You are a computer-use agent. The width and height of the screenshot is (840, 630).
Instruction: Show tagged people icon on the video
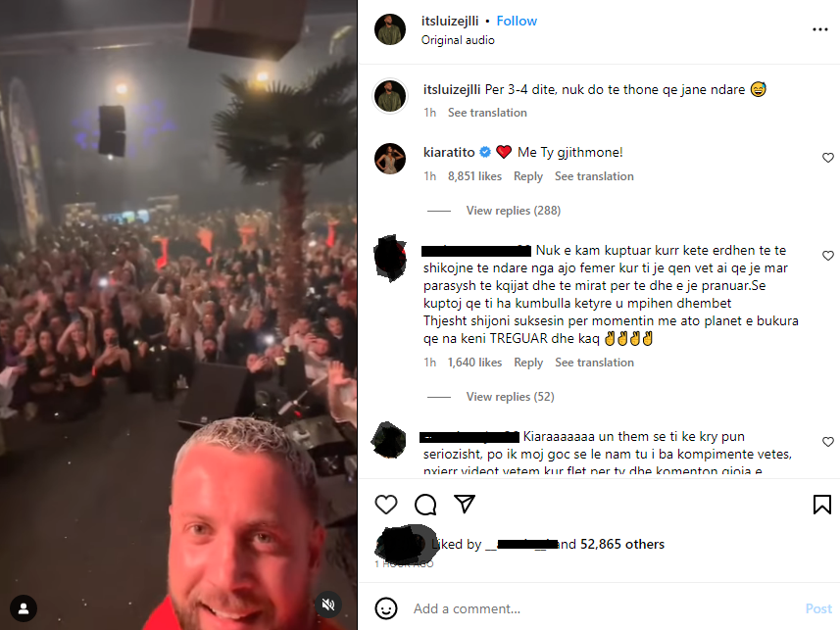coord(24,608)
